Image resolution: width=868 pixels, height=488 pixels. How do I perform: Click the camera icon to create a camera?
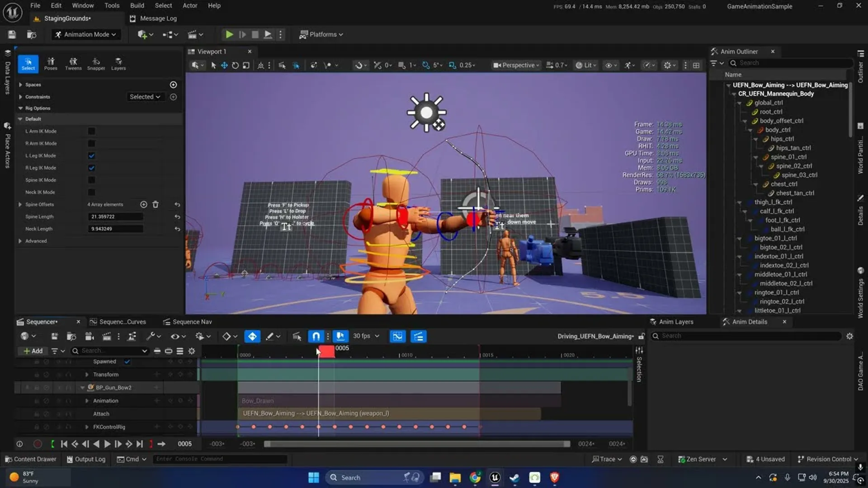click(89, 336)
